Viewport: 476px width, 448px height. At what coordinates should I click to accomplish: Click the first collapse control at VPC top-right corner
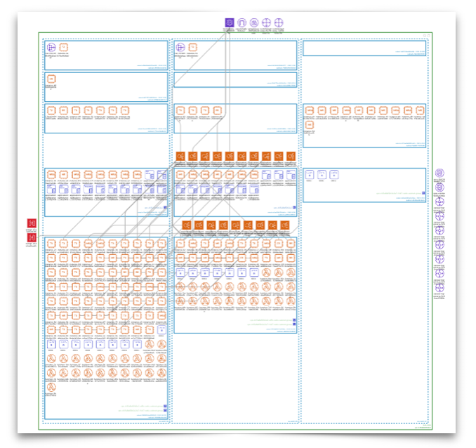coord(425,36)
